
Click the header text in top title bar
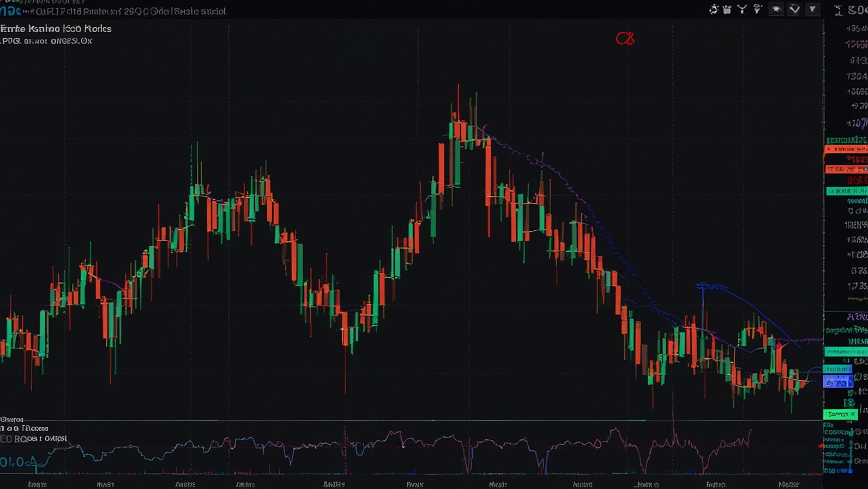point(131,11)
